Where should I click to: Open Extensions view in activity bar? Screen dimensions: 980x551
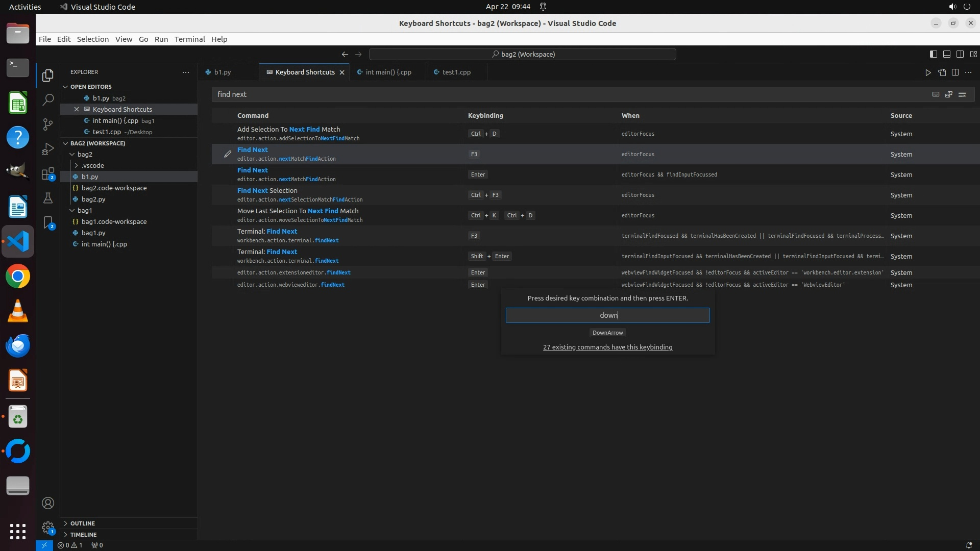(48, 174)
